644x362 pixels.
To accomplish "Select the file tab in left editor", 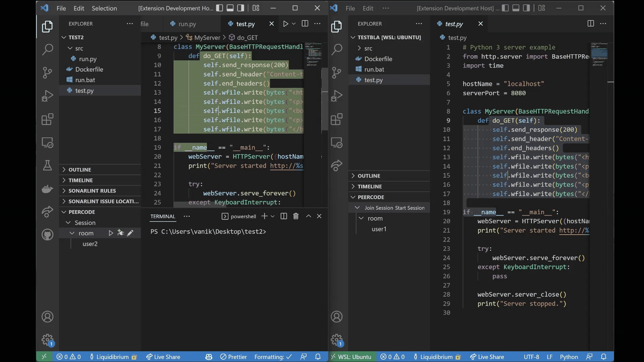I will point(144,24).
